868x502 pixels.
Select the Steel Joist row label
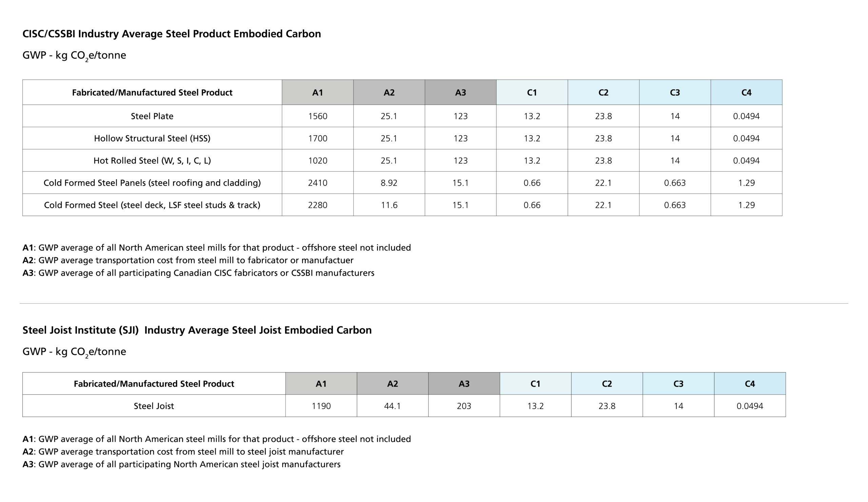point(154,406)
